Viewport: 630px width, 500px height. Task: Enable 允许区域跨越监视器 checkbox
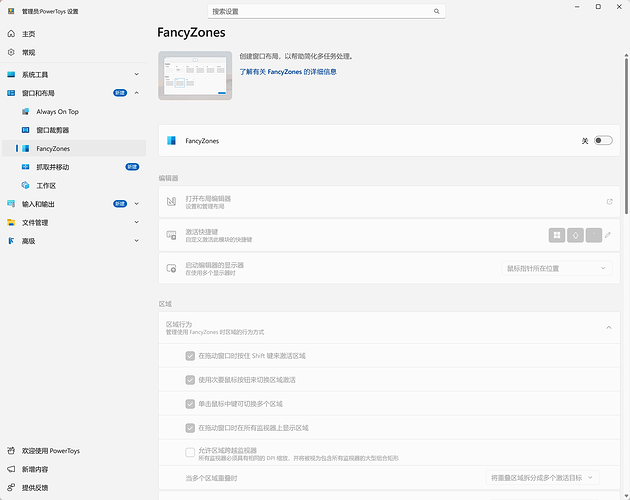point(190,453)
